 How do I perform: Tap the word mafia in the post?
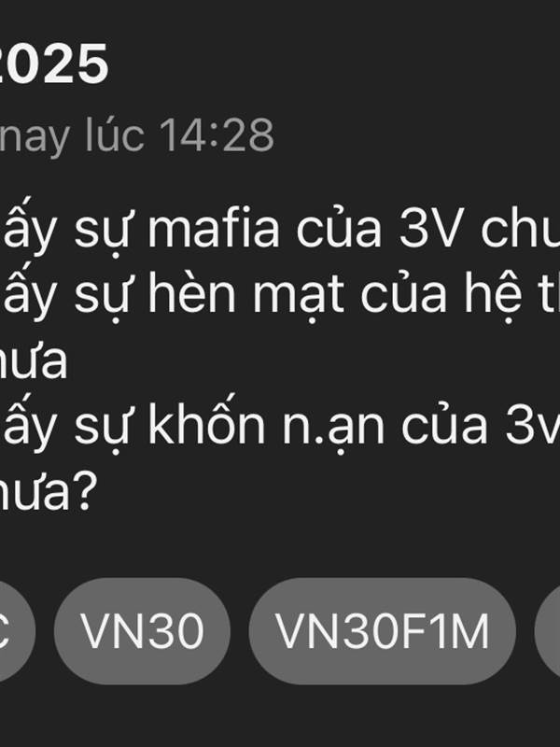[214, 230]
